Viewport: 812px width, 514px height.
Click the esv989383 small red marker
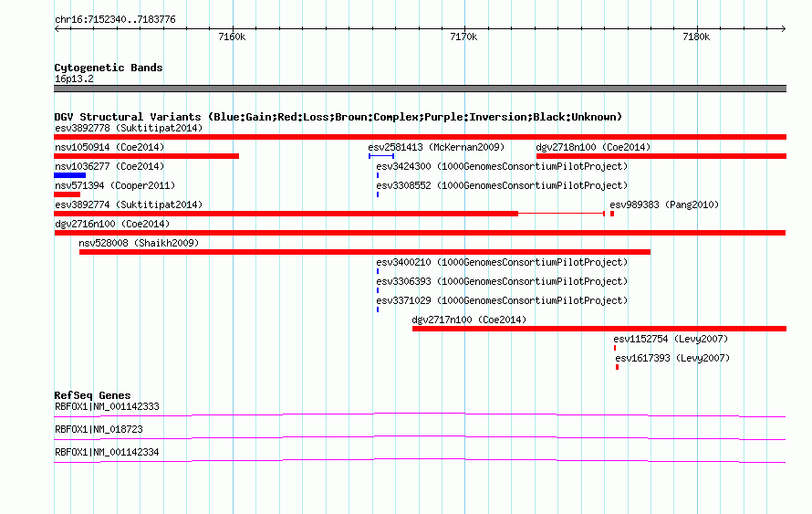coord(612,214)
